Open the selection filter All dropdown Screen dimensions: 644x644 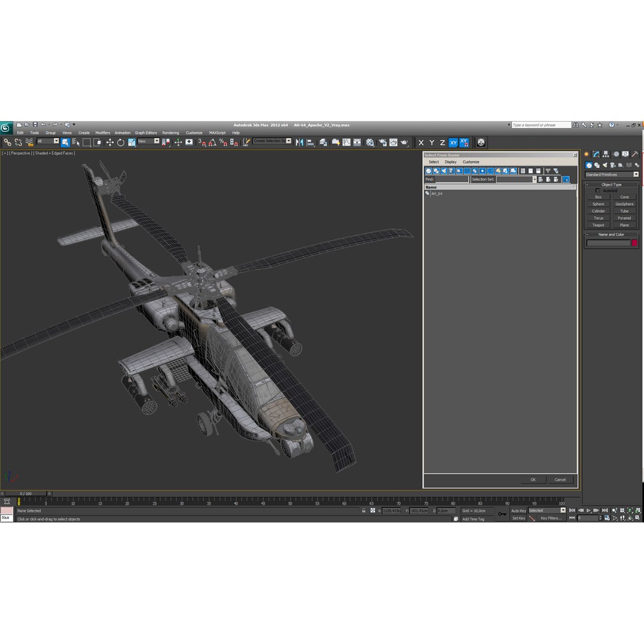click(48, 141)
